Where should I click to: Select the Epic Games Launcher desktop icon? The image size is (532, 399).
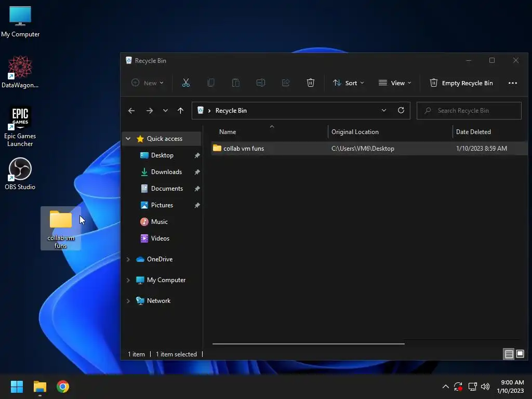tap(20, 127)
